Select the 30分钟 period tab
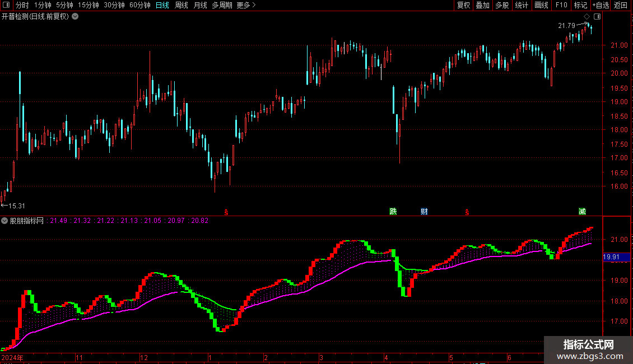633x364 pixels. (x=114, y=5)
